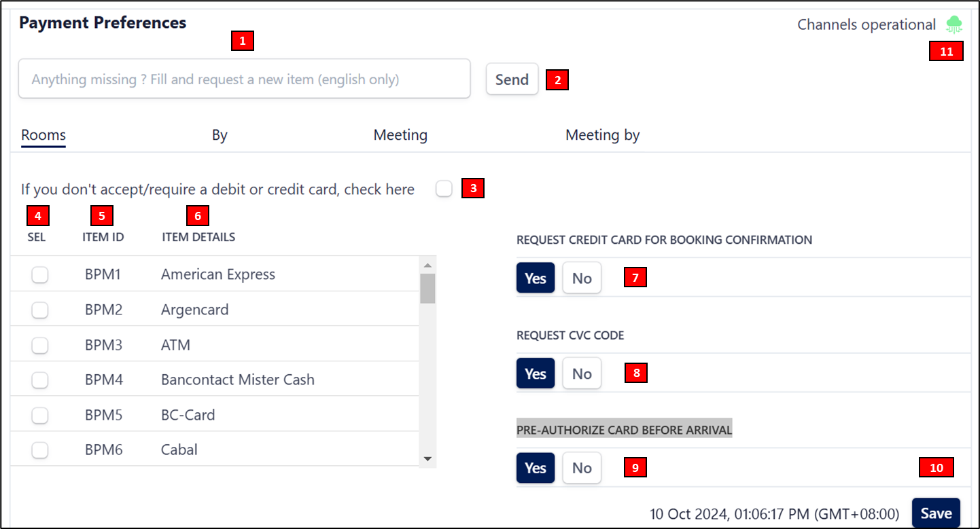
Task: Tick the Cabal payment checkbox
Action: click(x=40, y=450)
